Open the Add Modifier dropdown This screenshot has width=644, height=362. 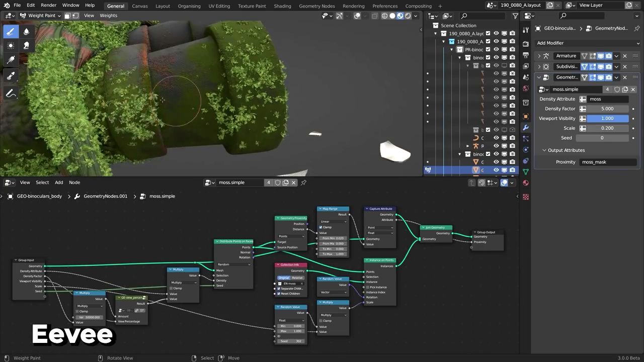click(586, 43)
